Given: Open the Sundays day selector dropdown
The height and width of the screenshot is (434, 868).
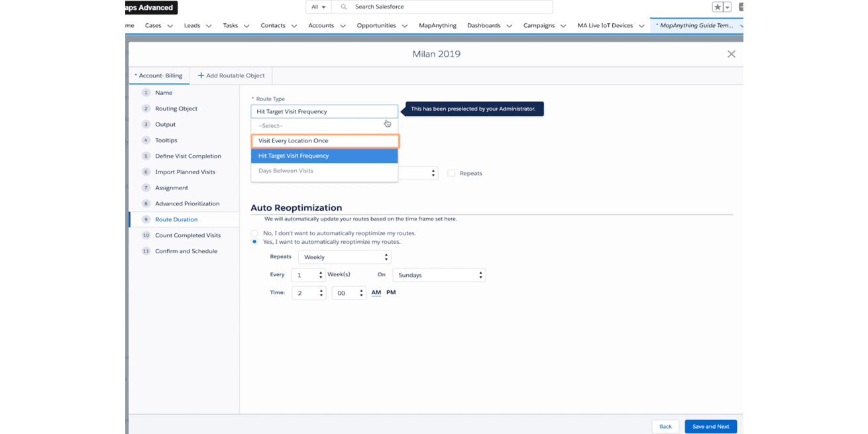Looking at the screenshot, I should click(439, 274).
